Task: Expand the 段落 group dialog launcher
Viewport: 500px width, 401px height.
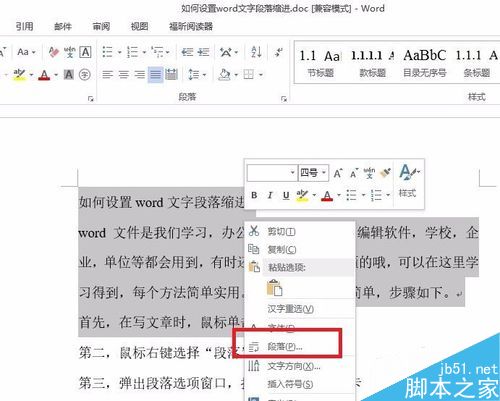Action: tap(284, 99)
